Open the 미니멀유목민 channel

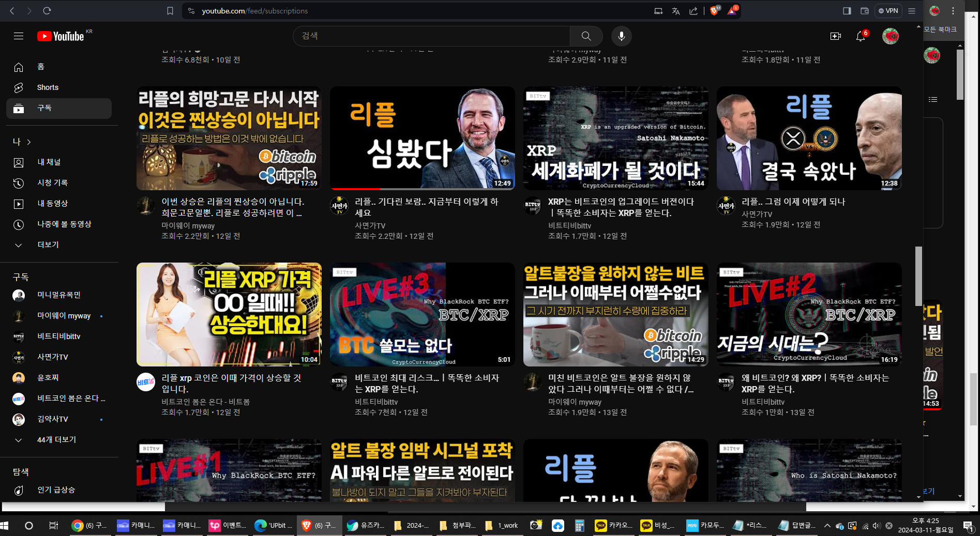pos(59,295)
